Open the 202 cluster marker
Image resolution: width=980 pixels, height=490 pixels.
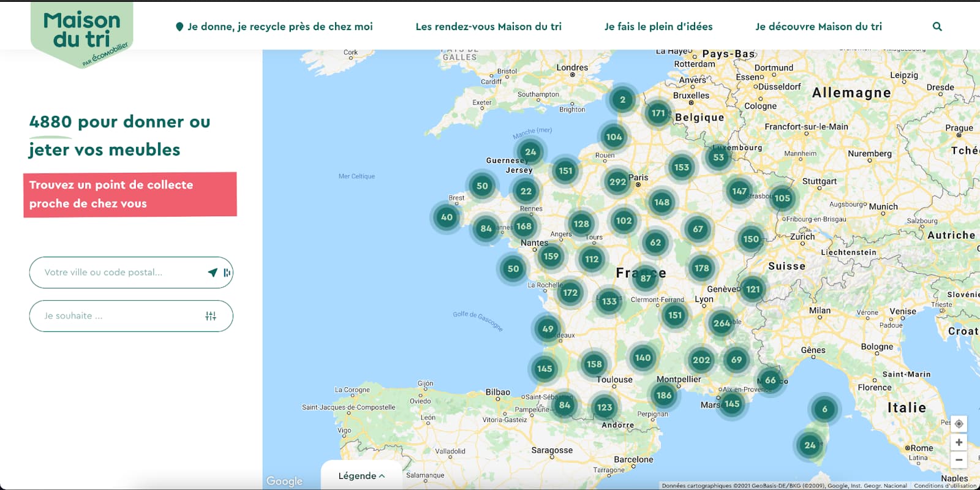click(x=701, y=361)
